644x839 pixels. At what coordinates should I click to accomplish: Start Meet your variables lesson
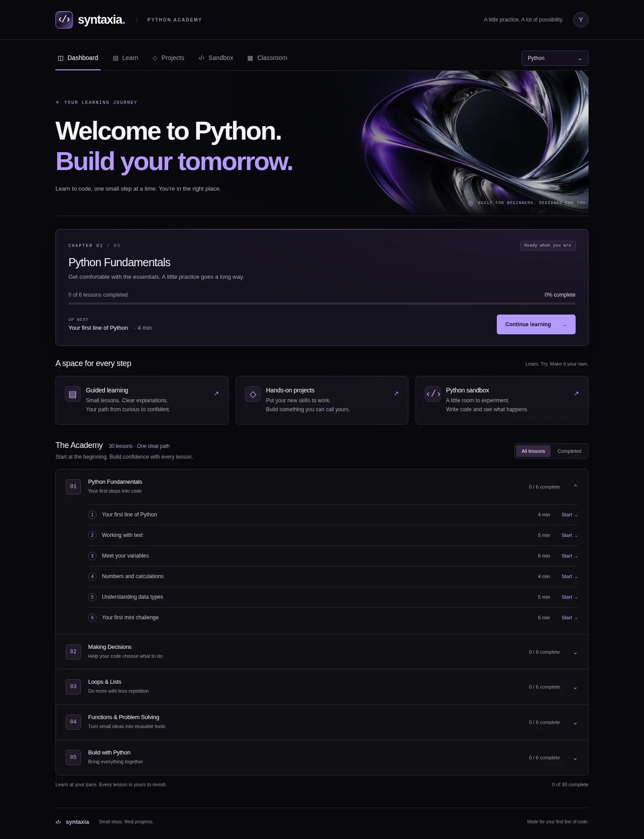point(569,556)
